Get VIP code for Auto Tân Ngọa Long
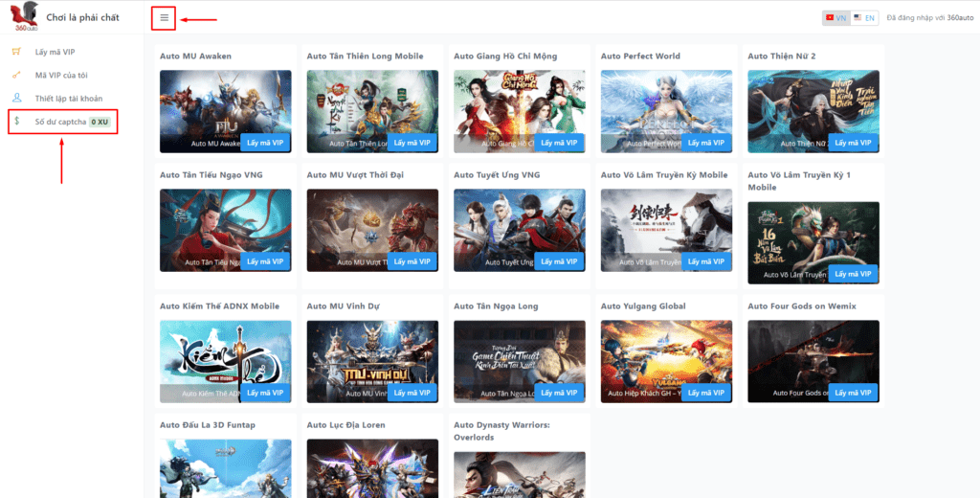 click(559, 393)
